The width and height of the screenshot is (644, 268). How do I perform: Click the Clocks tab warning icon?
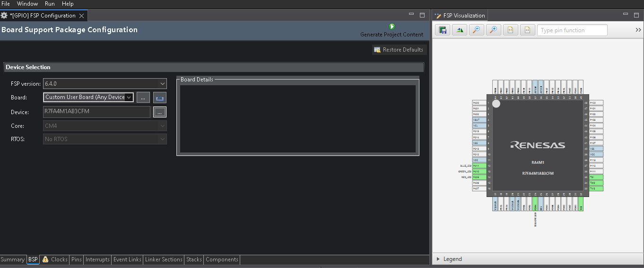pyautogui.click(x=45, y=259)
